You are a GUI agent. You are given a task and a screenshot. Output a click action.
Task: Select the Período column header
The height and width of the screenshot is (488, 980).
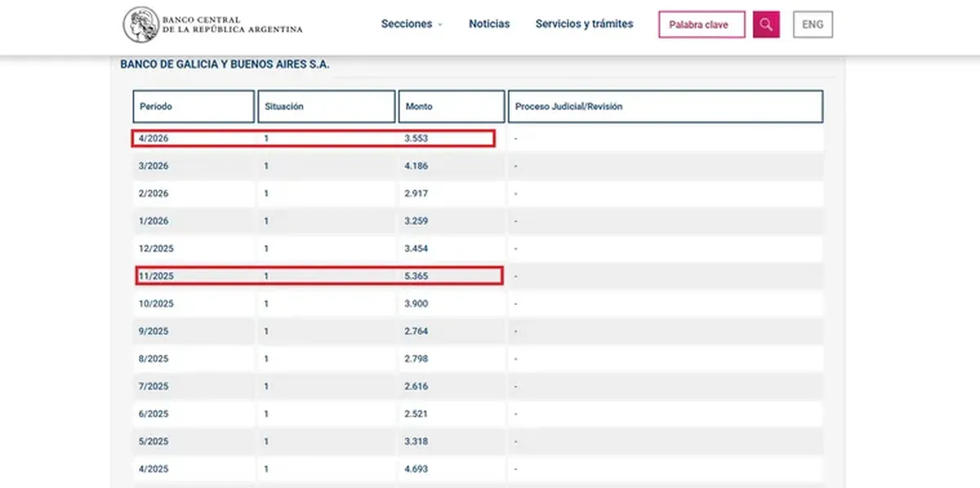pyautogui.click(x=194, y=106)
